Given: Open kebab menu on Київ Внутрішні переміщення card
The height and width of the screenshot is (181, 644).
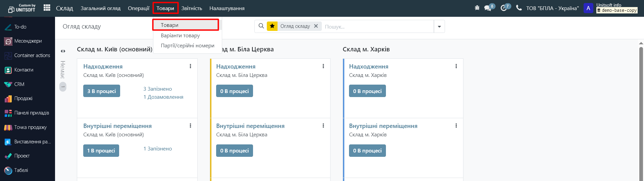Looking at the screenshot, I should point(190,126).
